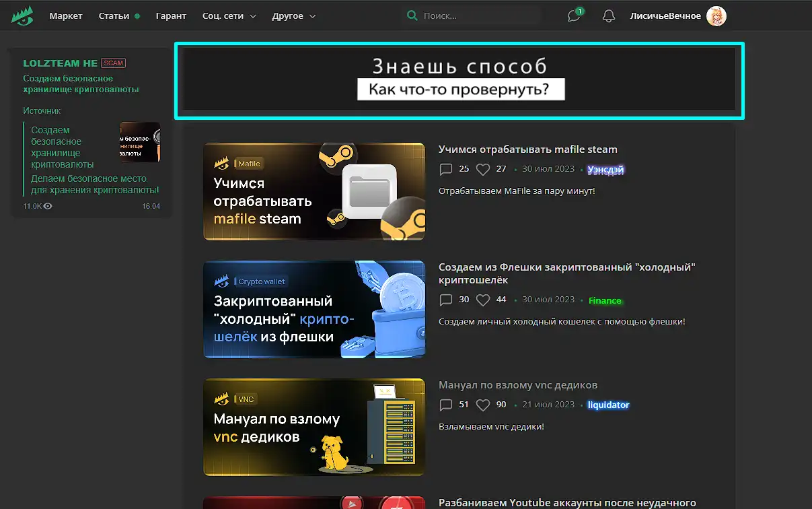Like the cold crypto wallet article
The height and width of the screenshot is (509, 812).
(482, 300)
